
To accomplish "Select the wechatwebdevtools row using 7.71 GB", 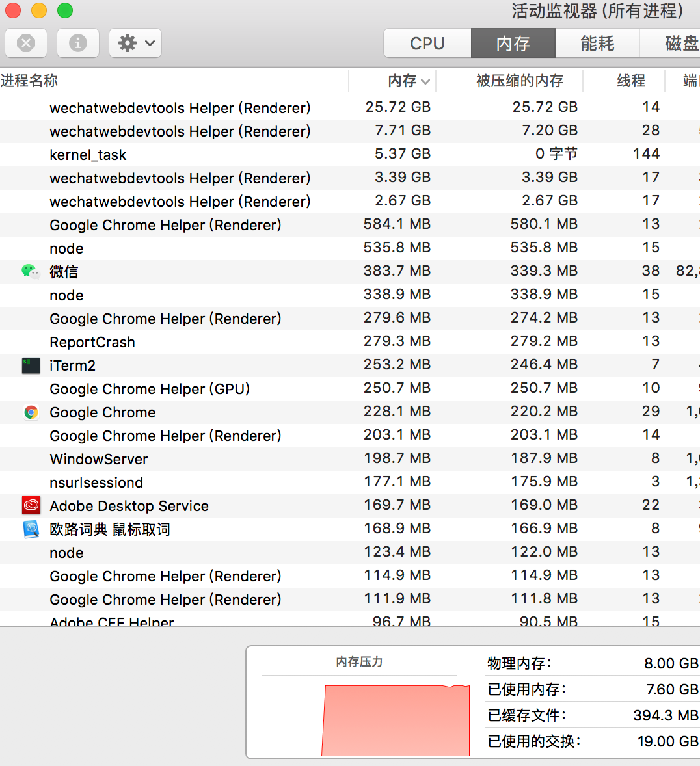I will (x=350, y=131).
